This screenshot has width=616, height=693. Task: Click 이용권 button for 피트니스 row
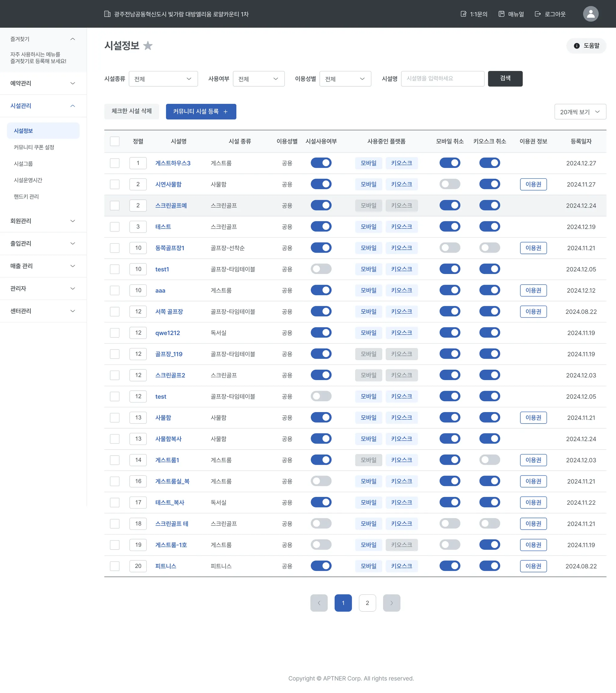tap(533, 566)
